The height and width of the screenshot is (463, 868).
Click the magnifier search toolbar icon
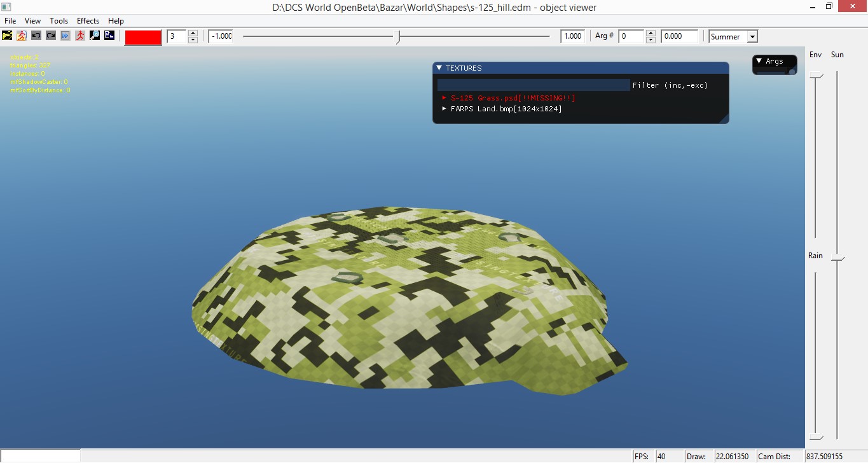[95, 36]
